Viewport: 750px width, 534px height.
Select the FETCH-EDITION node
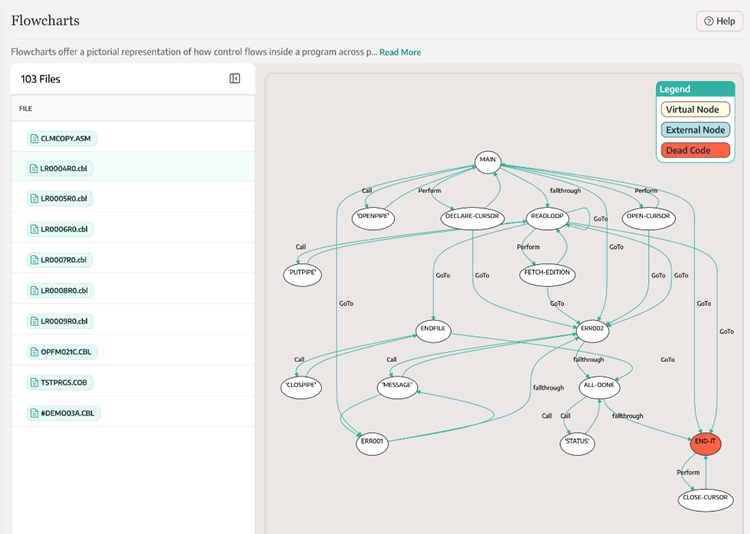[x=548, y=273]
